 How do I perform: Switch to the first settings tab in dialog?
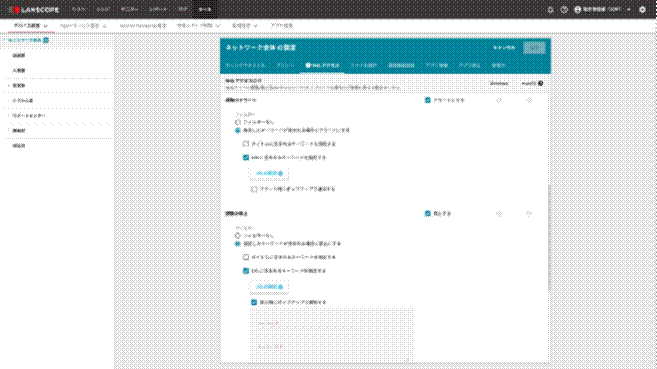point(245,65)
